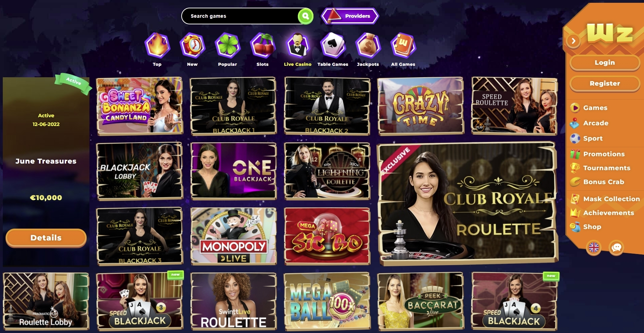Open the Popular clover category icon
The image size is (644, 333).
(x=228, y=46)
